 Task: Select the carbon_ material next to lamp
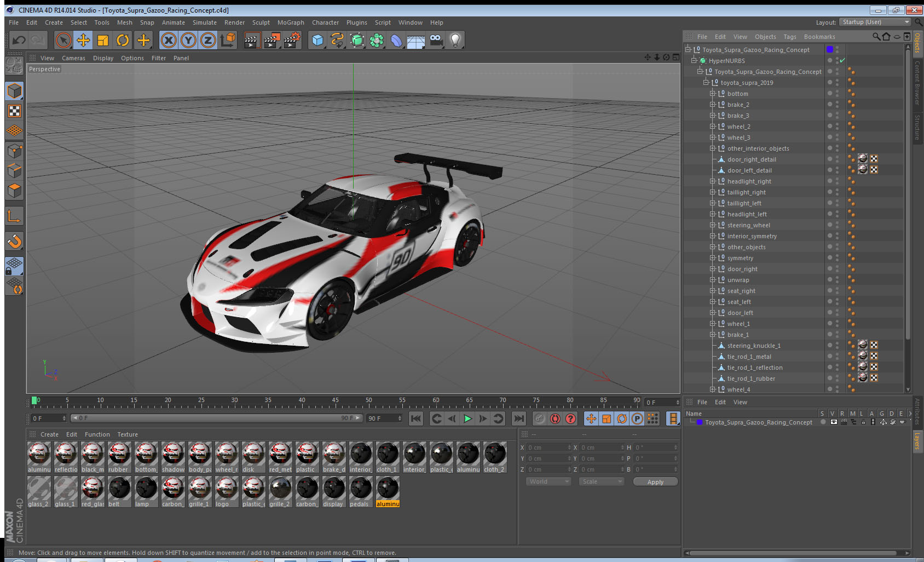173,492
